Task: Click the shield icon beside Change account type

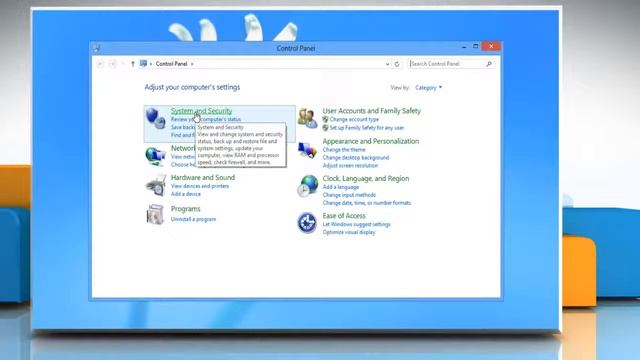Action: tap(325, 119)
